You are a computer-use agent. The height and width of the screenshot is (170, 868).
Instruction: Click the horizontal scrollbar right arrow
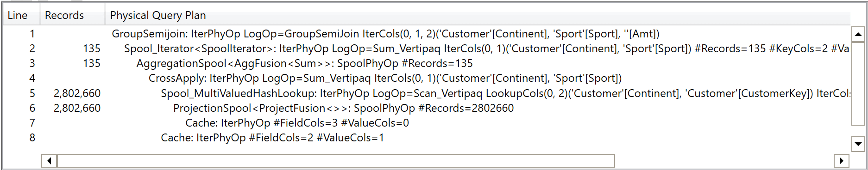point(841,161)
